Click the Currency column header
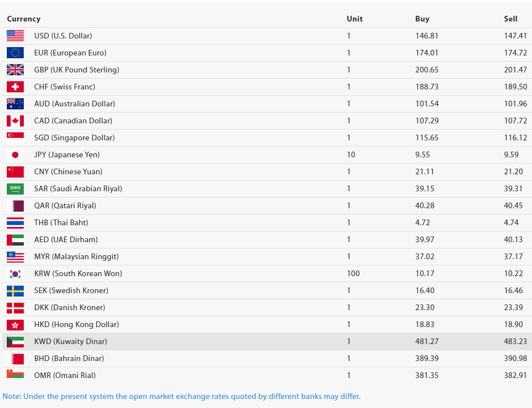The width and height of the screenshot is (532, 408). pos(24,19)
